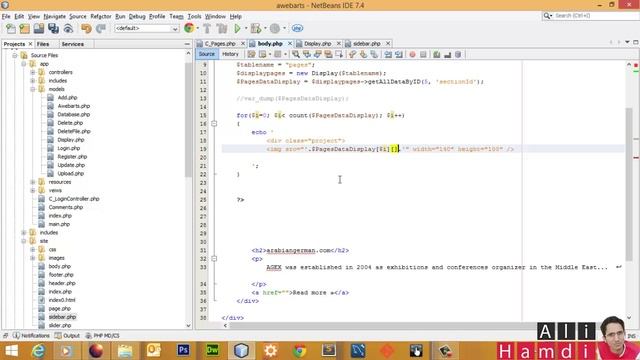Click the red Start Macro Recording icon
This screenshot has width=640, height=360.
coord(412,54)
